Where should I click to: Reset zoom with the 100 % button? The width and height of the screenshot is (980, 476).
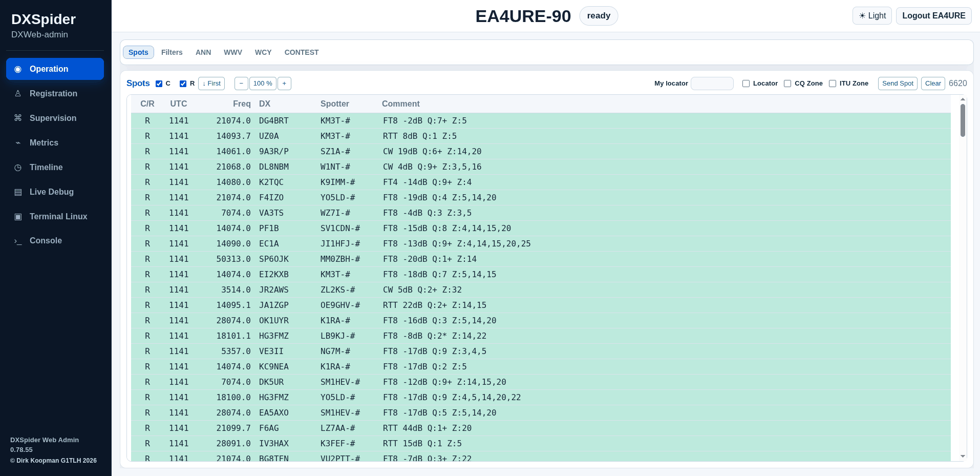[263, 84]
